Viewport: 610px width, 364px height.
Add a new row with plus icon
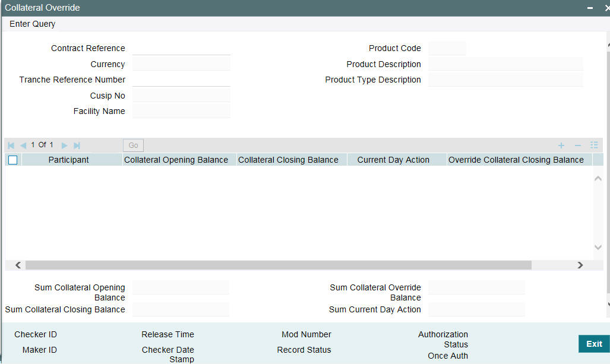[561, 145]
